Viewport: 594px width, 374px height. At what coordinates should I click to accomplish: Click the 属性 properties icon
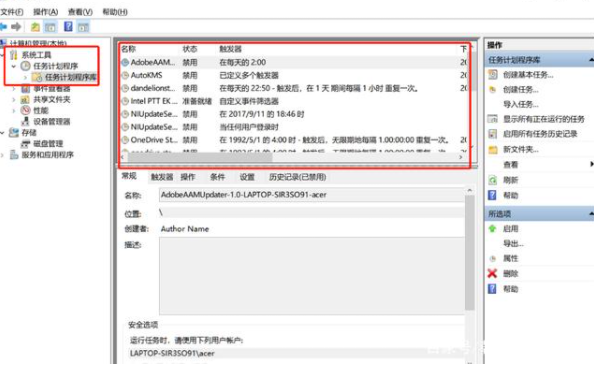(x=492, y=258)
